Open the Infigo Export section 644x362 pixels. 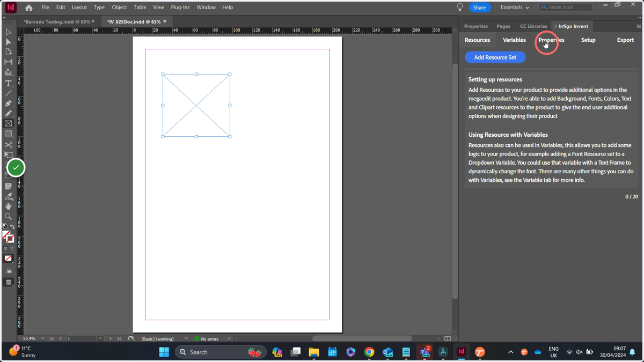pyautogui.click(x=625, y=40)
